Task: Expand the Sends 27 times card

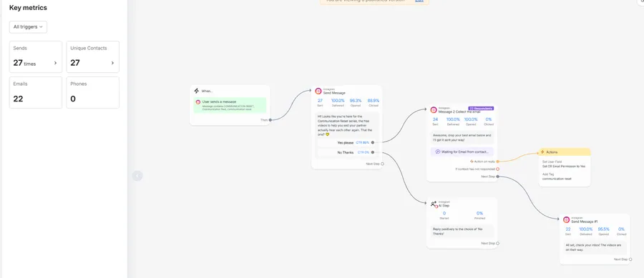Action: 36,56
